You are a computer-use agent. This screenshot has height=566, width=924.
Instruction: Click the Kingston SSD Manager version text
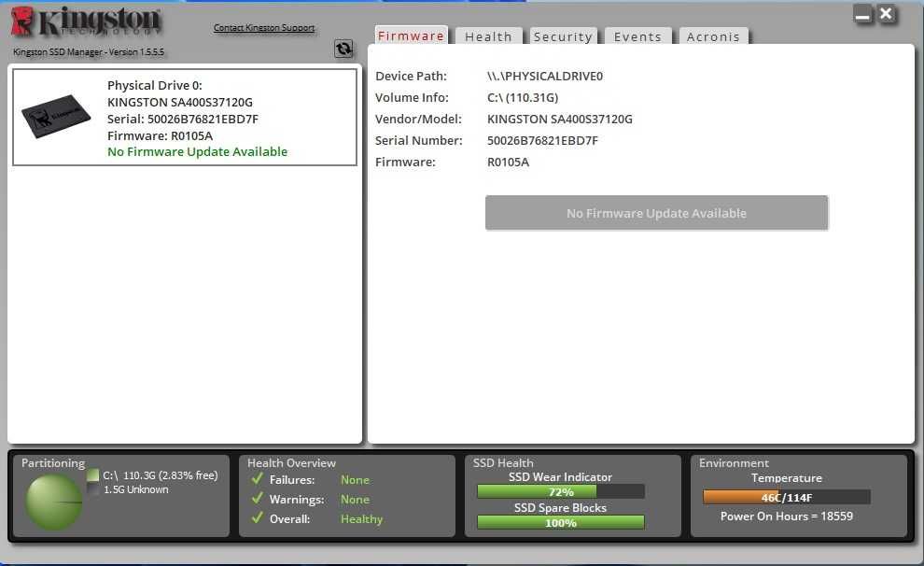click(x=89, y=52)
